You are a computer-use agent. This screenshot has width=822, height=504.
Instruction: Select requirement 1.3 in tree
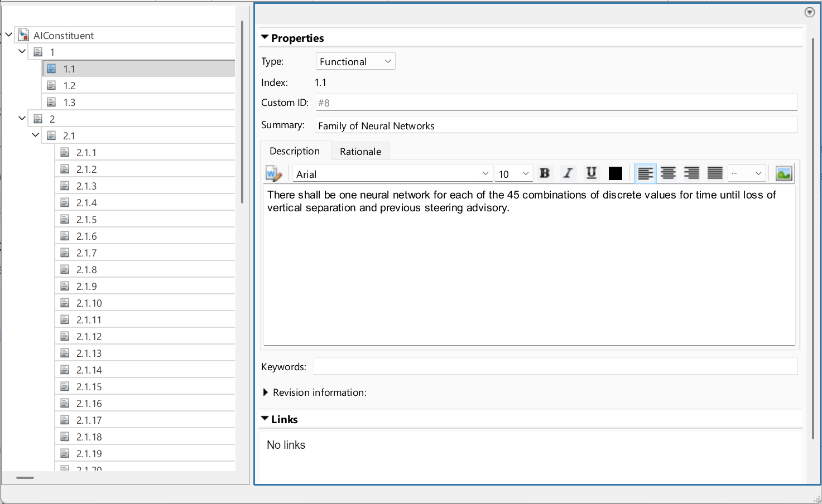138,102
